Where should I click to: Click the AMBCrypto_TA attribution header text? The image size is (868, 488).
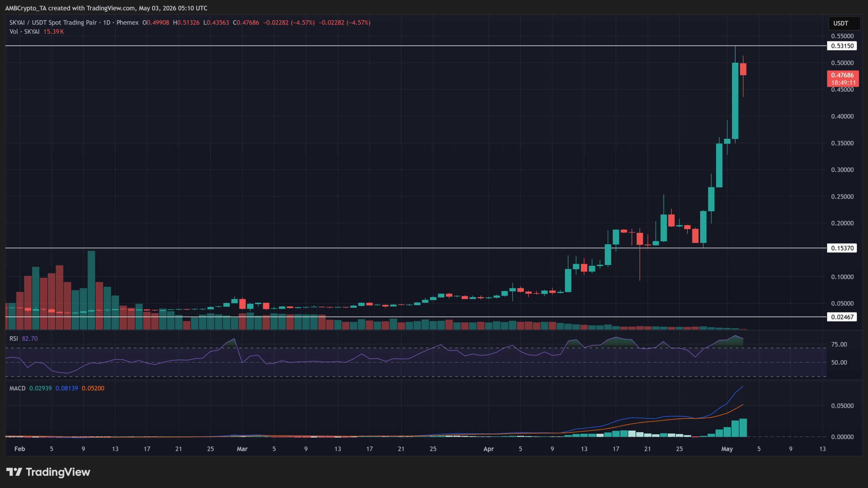[106, 8]
